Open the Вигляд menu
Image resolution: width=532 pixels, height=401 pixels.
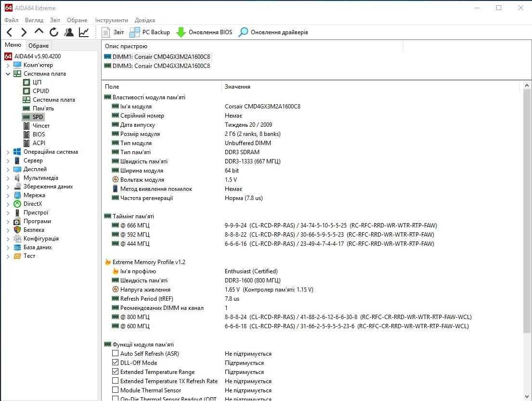pyautogui.click(x=34, y=20)
